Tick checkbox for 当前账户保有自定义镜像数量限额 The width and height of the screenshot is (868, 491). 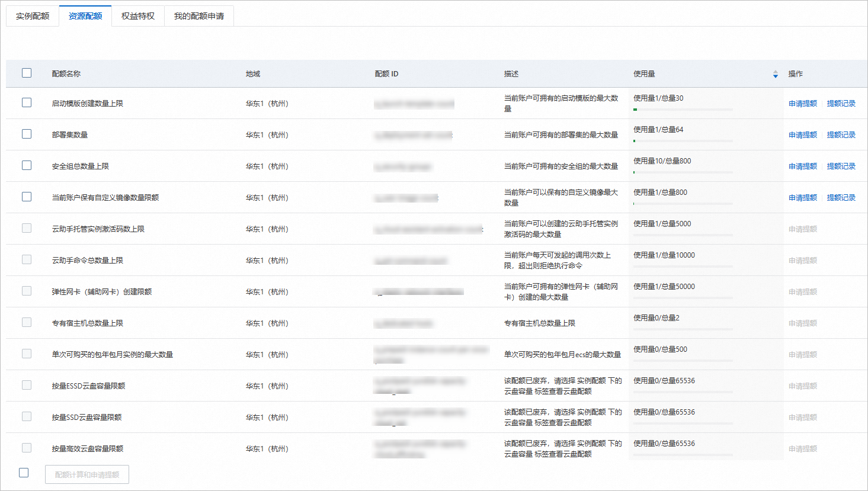click(27, 197)
